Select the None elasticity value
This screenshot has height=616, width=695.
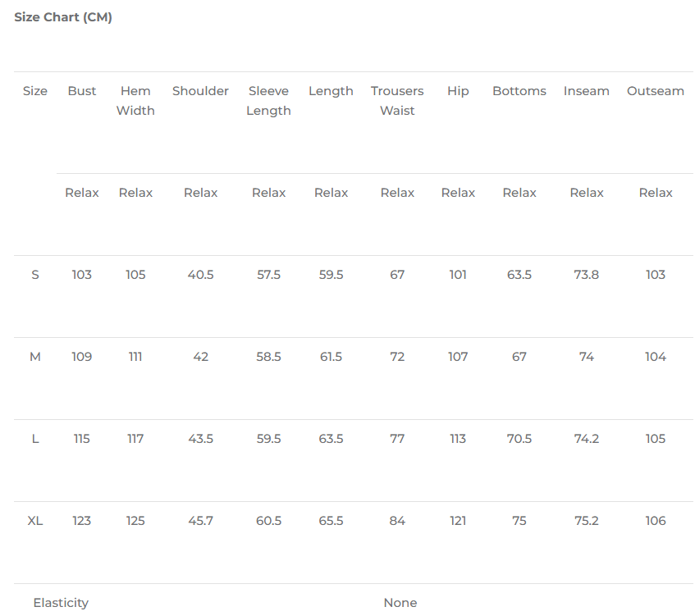400,603
